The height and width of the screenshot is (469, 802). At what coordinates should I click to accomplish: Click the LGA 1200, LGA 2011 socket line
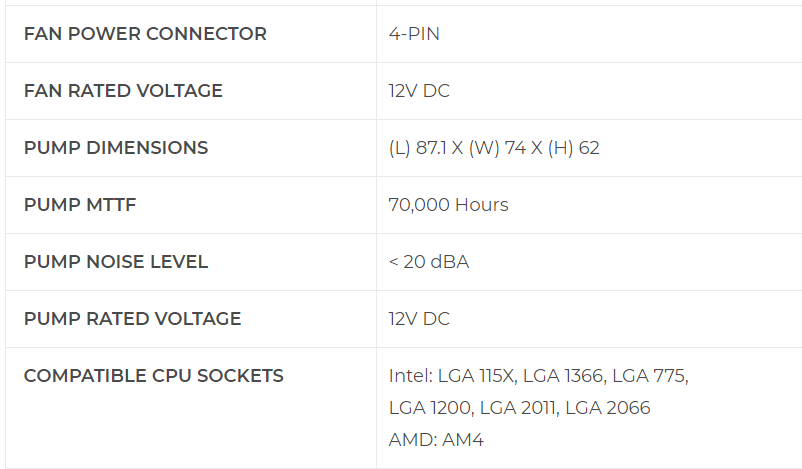519,408
